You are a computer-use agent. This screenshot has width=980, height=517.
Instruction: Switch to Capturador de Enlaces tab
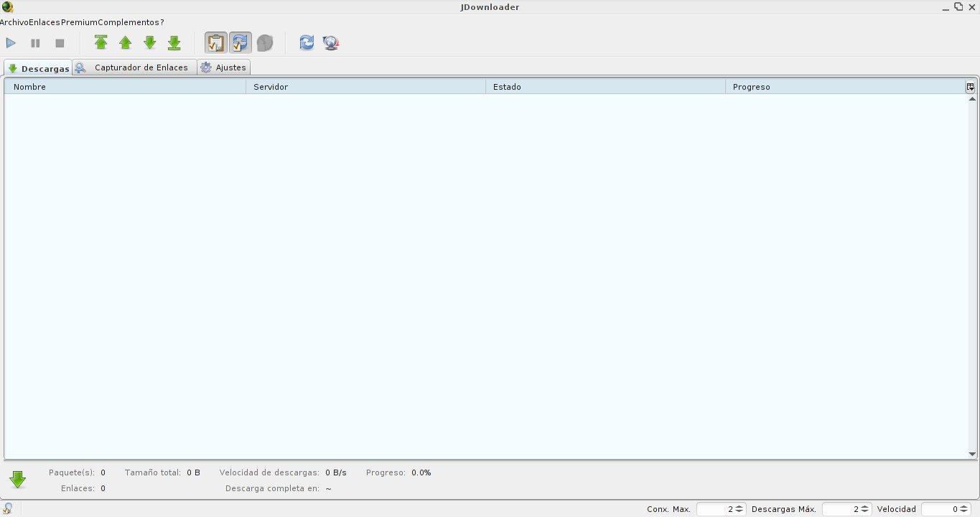click(134, 67)
